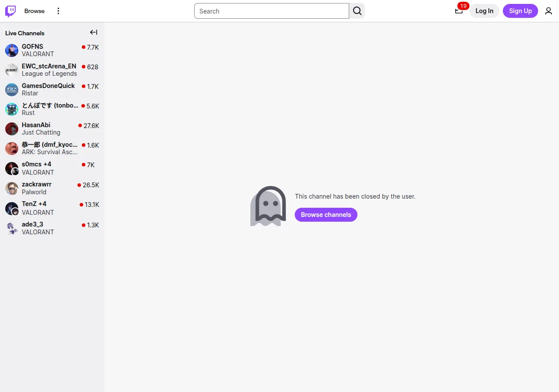Click the channel closed message text
This screenshot has height=392, width=559.
[355, 196]
